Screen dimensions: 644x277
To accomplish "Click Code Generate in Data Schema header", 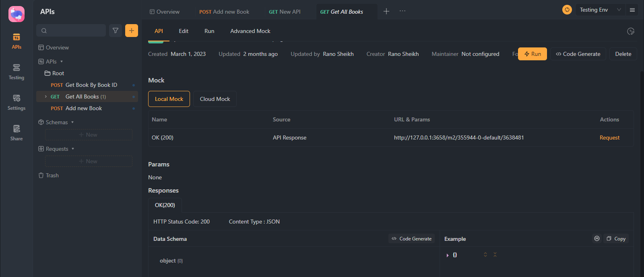I will (411, 239).
